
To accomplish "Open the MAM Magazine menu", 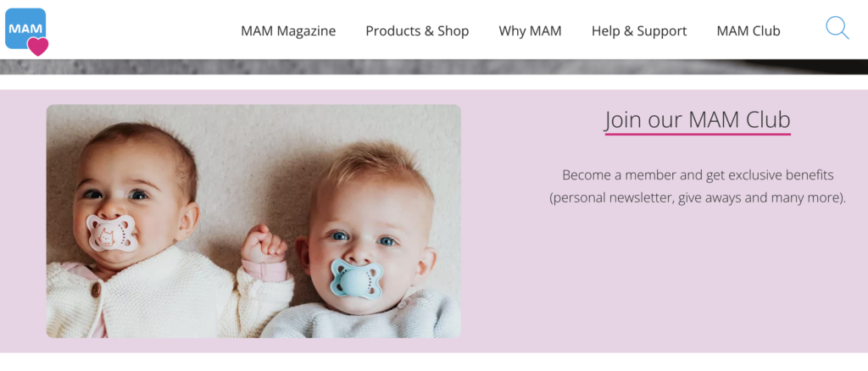I will (288, 31).
